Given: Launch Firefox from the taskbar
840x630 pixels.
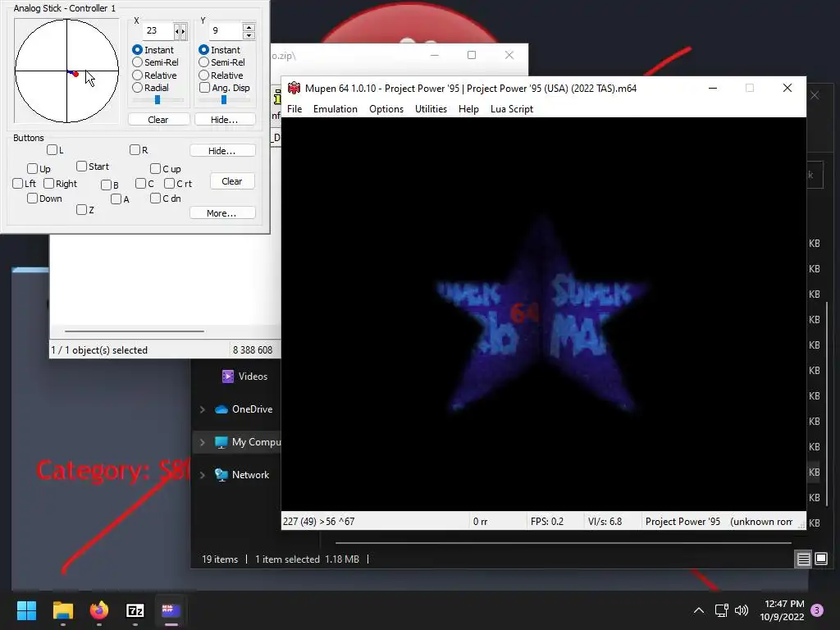Looking at the screenshot, I should (99, 610).
